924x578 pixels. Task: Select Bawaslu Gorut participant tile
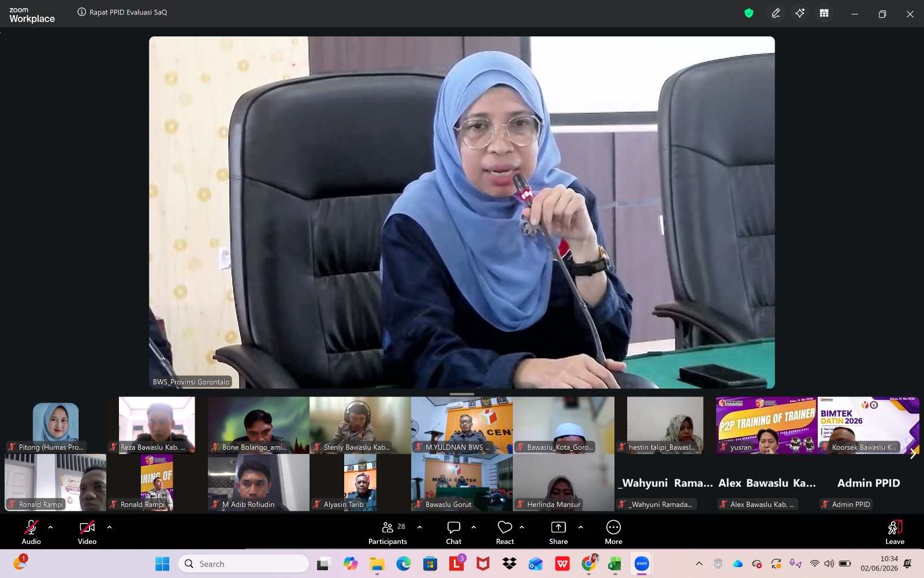coord(462,483)
